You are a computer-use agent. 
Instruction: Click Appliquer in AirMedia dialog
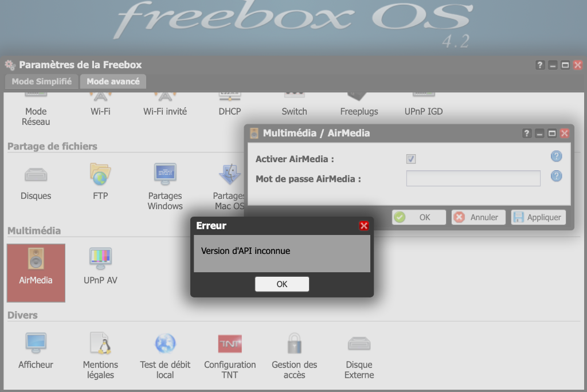538,217
